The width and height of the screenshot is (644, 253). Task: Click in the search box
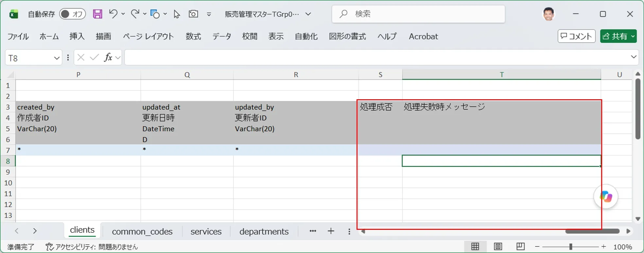[418, 14]
